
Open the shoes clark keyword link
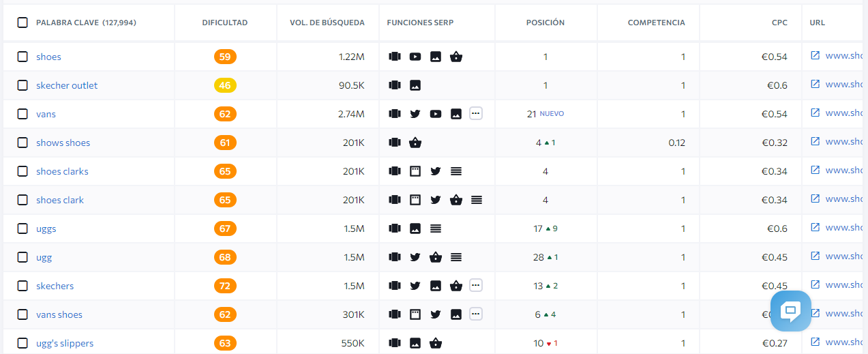point(60,200)
